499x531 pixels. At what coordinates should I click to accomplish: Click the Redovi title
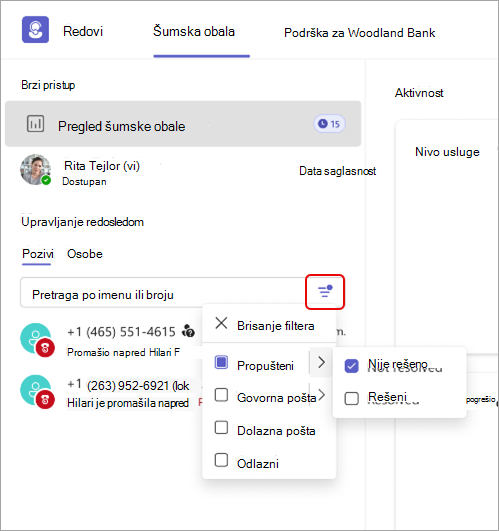click(83, 31)
